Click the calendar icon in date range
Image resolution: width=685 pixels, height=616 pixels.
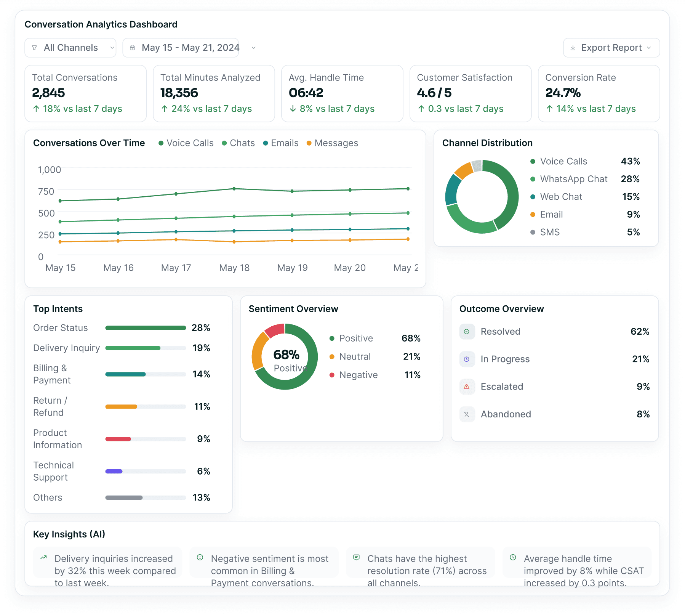coord(132,48)
